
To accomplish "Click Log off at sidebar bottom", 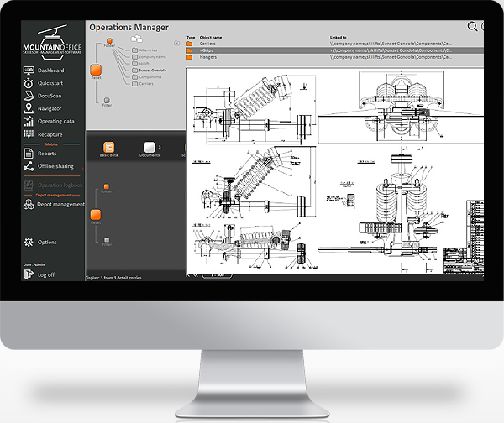I will click(45, 274).
